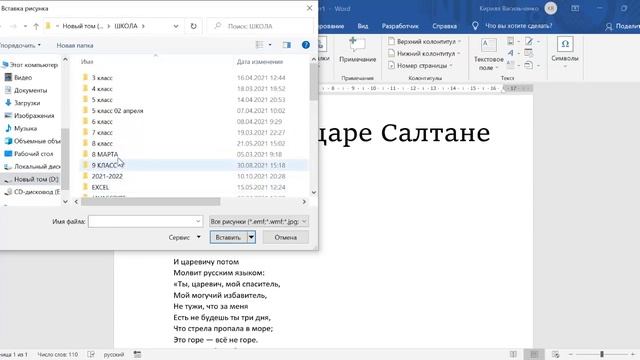Viewport: 640px width, 360px height.
Task: Click Что вы хотите сделать search
Action: (518, 26)
